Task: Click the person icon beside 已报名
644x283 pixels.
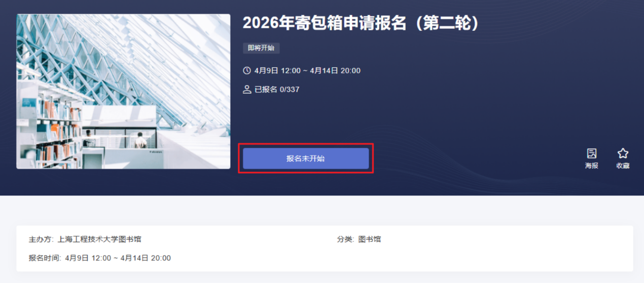Action: tap(247, 90)
